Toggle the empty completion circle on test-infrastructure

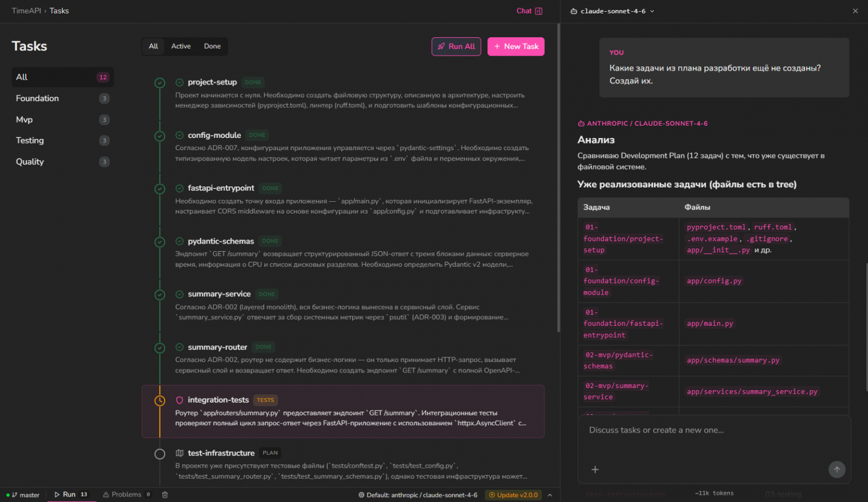(160, 453)
